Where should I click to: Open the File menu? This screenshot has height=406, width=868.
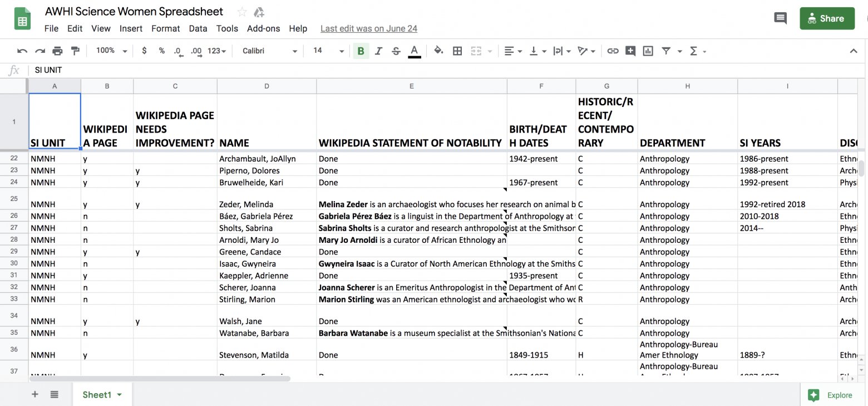click(51, 28)
